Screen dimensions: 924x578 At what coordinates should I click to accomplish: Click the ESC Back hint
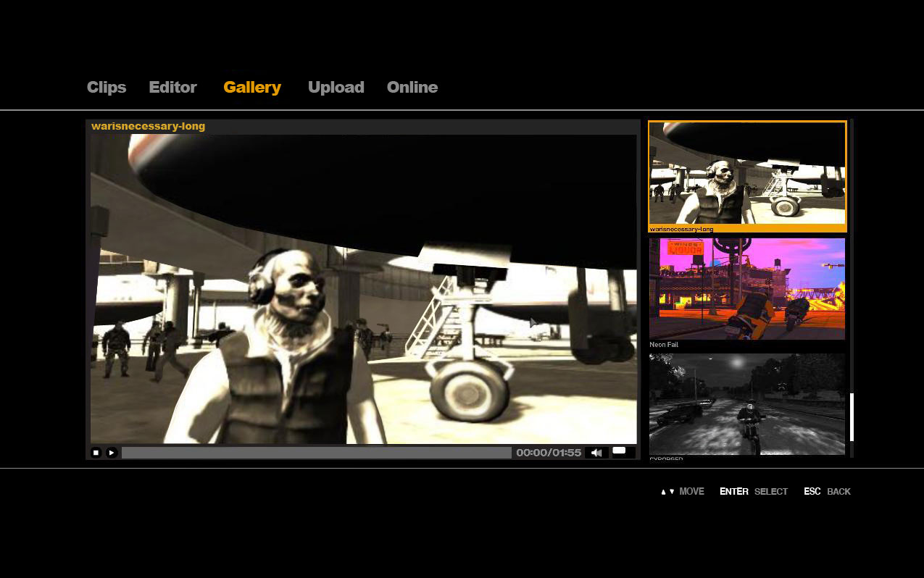pos(827,492)
